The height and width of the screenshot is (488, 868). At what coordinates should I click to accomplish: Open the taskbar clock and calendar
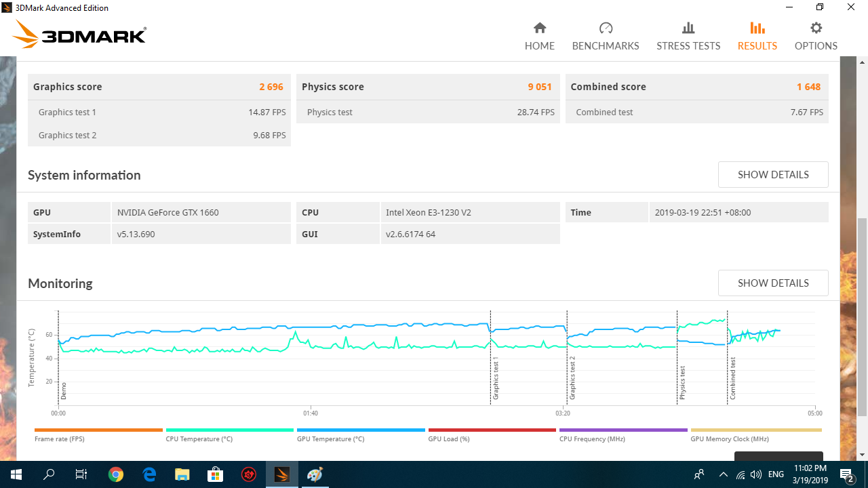click(x=810, y=474)
